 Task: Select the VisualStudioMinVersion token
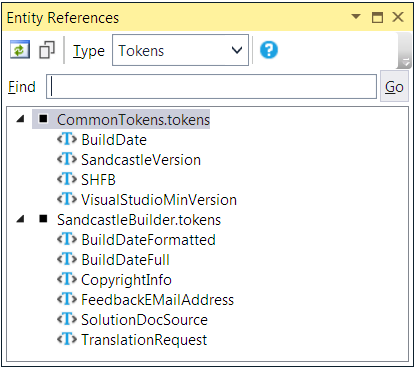pyautogui.click(x=159, y=200)
